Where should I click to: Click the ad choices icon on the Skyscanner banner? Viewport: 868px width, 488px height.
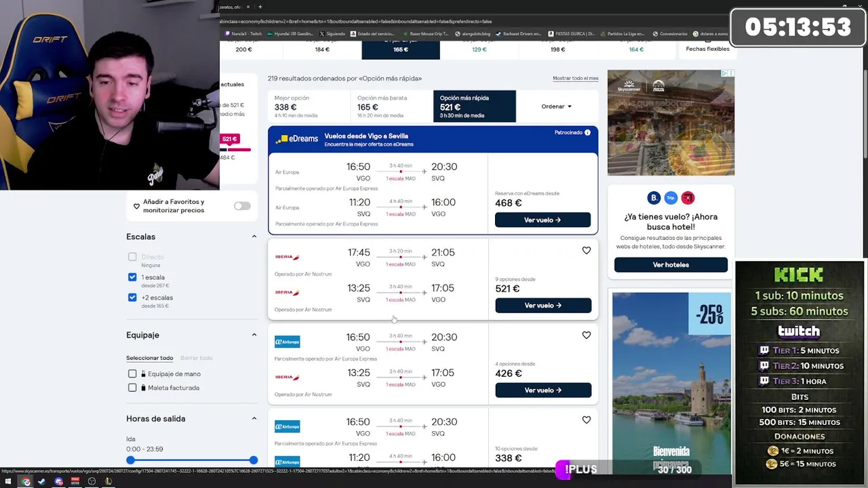click(724, 73)
